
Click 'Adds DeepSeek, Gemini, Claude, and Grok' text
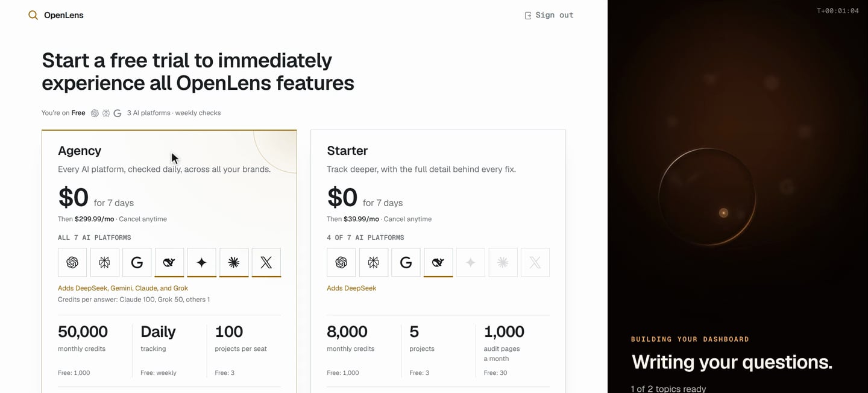click(x=123, y=288)
